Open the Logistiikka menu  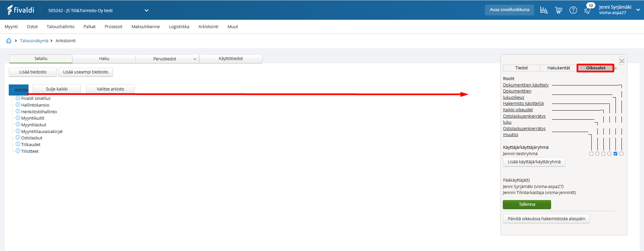pos(179,27)
